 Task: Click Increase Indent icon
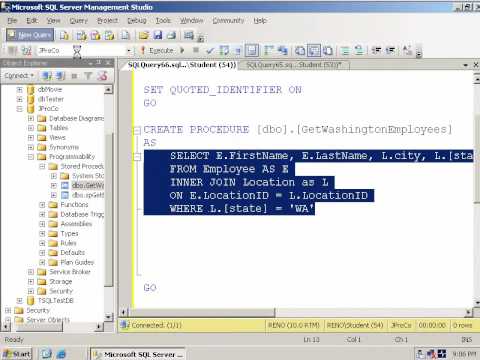tap(390, 51)
